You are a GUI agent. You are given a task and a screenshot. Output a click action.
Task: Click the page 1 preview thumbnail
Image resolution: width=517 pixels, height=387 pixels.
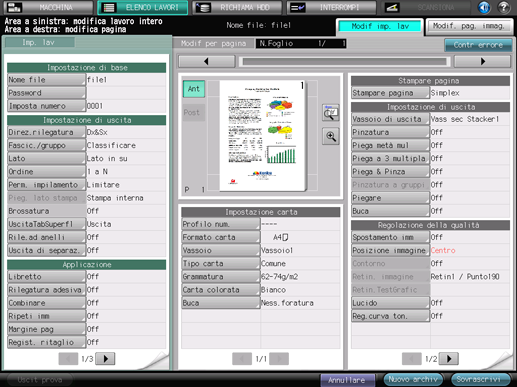tap(262, 136)
